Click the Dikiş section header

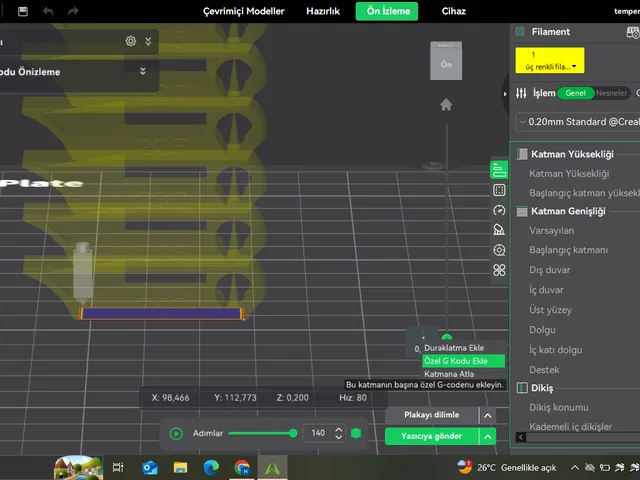tap(542, 388)
